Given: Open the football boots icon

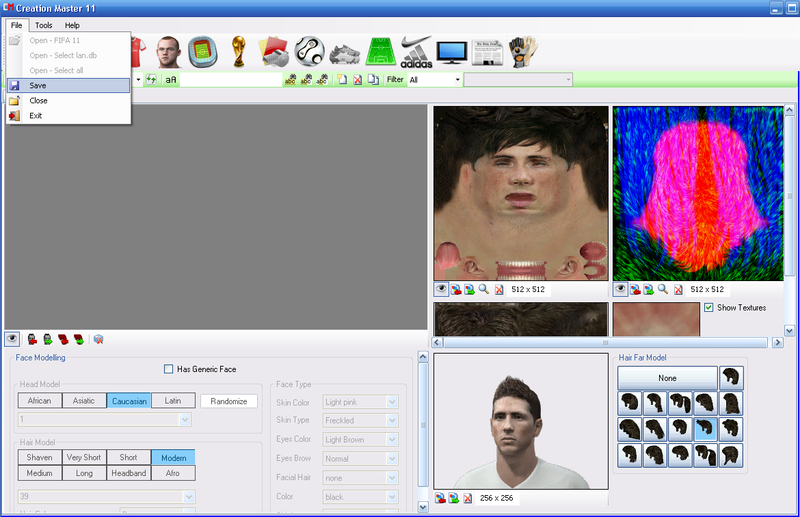Looking at the screenshot, I should coord(344,52).
